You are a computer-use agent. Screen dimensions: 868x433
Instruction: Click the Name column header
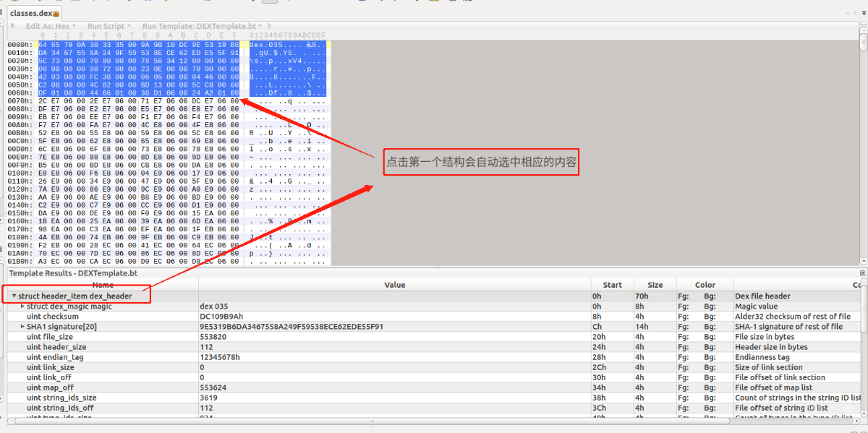tap(103, 285)
